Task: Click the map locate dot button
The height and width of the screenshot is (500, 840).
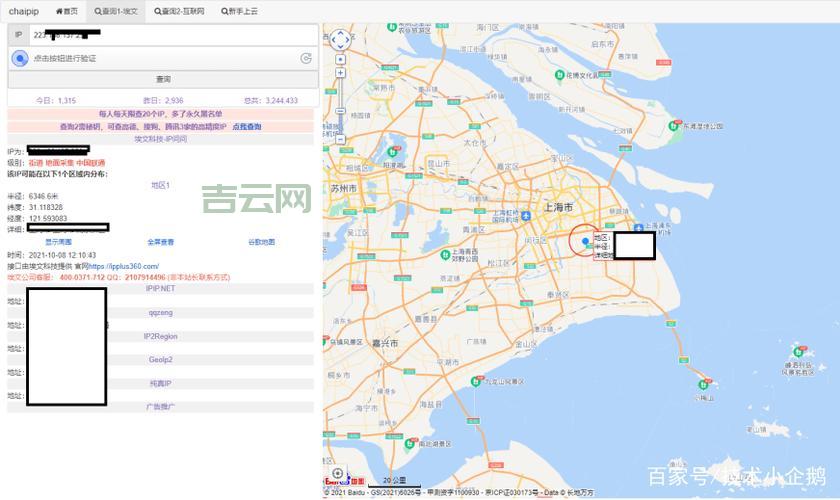Action: pos(340,59)
